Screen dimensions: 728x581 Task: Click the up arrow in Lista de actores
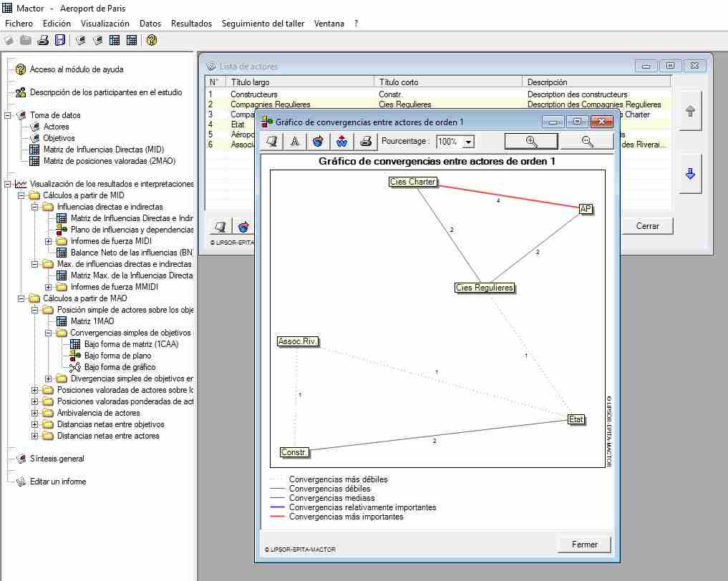690,111
